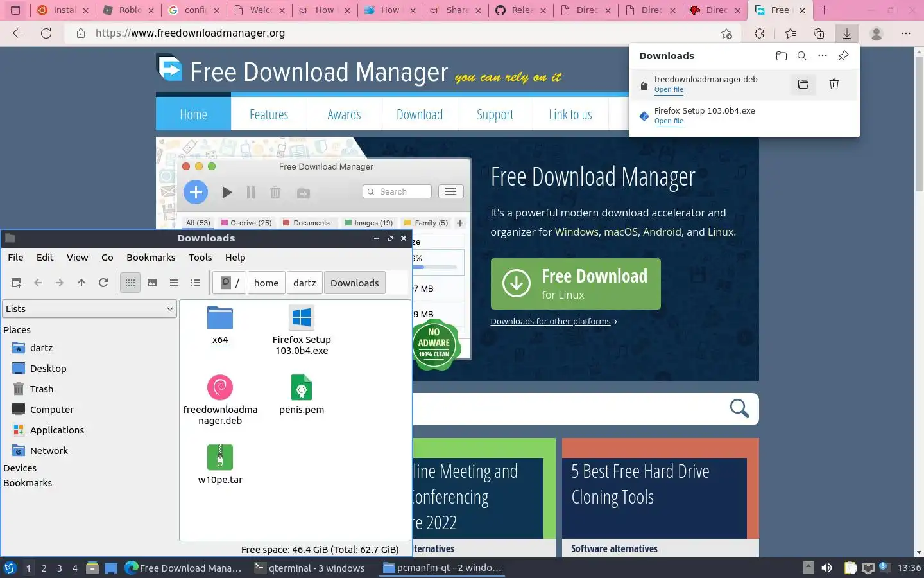Switch to the Roblox browser tab
The width and height of the screenshot is (924, 578).
click(x=128, y=10)
